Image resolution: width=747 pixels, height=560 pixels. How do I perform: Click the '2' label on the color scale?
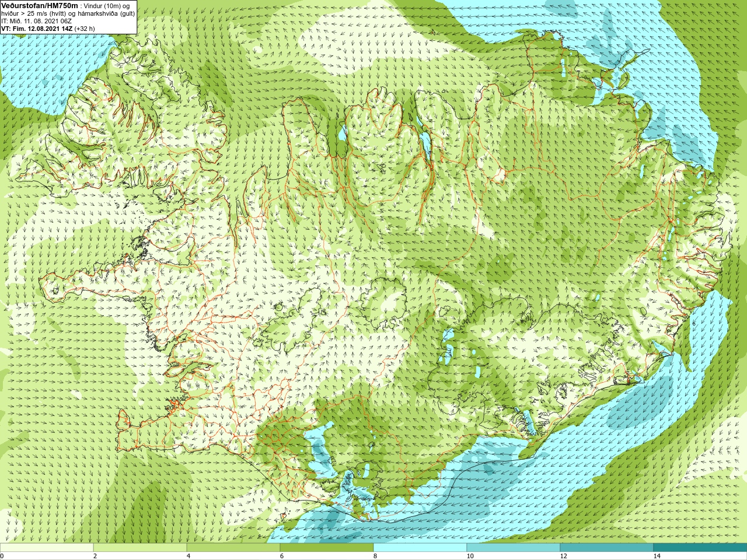[95, 556]
